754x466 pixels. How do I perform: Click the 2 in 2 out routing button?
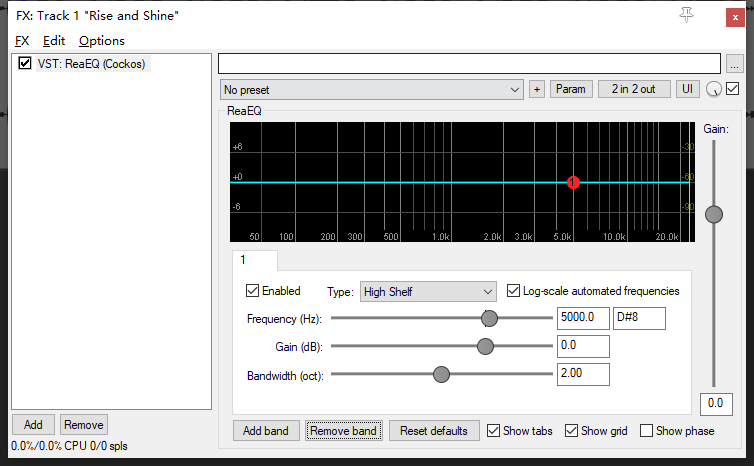634,89
